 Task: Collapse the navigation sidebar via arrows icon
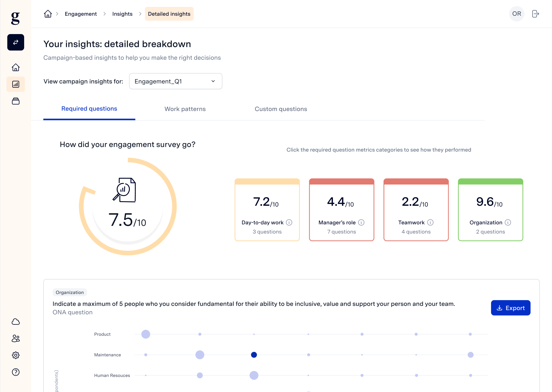coord(16,42)
